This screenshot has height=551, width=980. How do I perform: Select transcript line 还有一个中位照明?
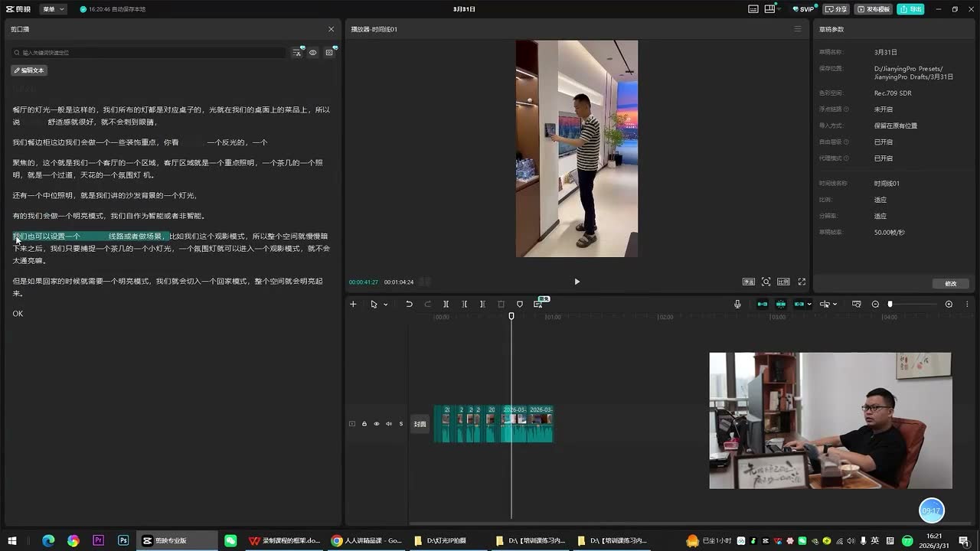(105, 196)
